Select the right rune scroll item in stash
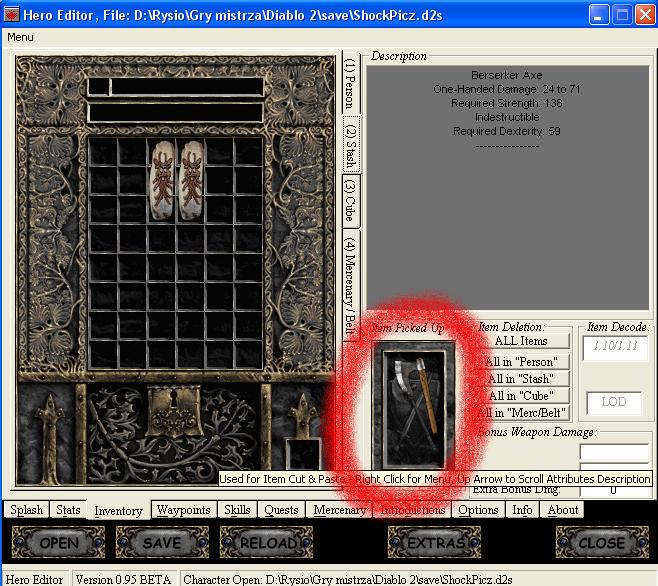The width and height of the screenshot is (658, 586). tap(191, 183)
